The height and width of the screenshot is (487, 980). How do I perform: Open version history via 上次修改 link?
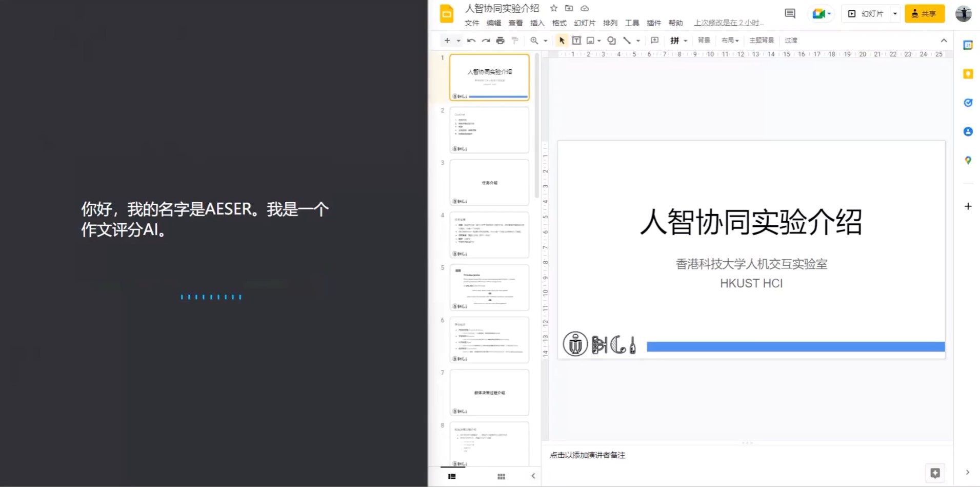click(x=728, y=23)
